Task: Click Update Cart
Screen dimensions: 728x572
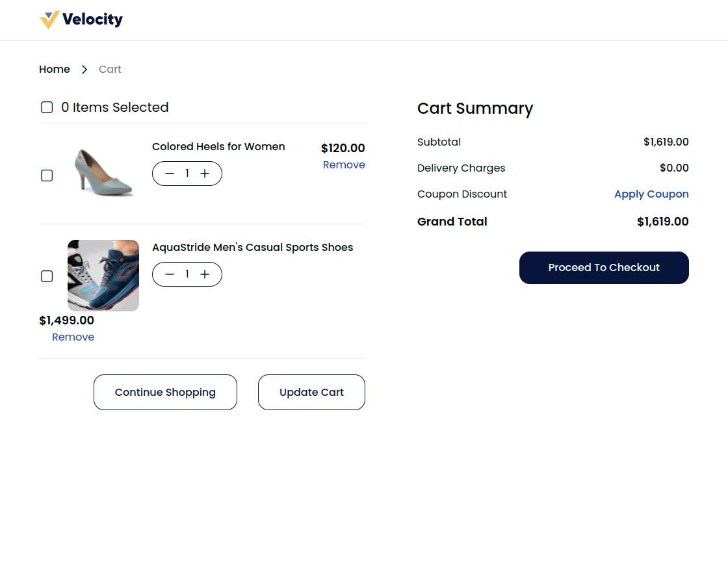Action: 311,392
